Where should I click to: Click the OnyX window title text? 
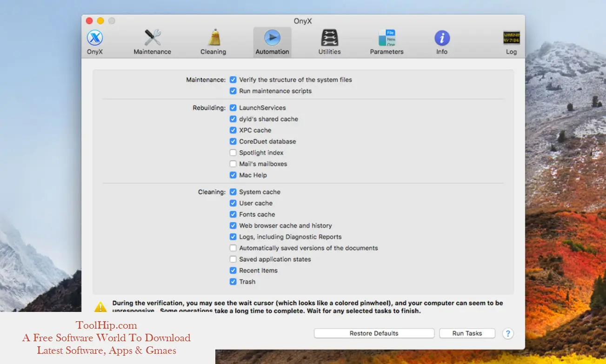click(x=303, y=21)
